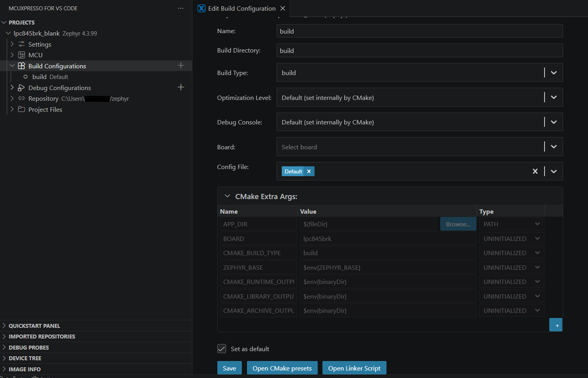Open the BOARD row type dropdown
Viewport: 588px width, 378px height.
tap(512, 239)
